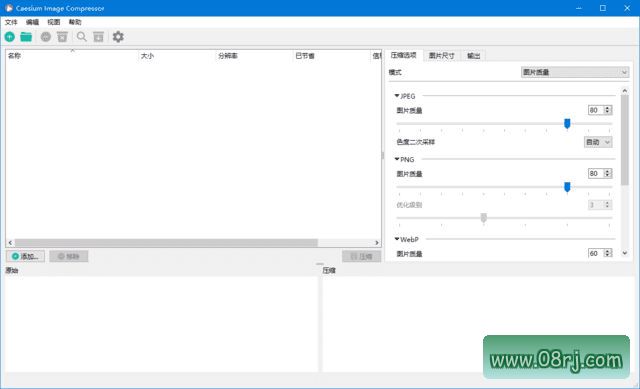Image resolution: width=640 pixels, height=389 pixels.
Task: Sort by the 名称 column header
Action: click(72, 56)
